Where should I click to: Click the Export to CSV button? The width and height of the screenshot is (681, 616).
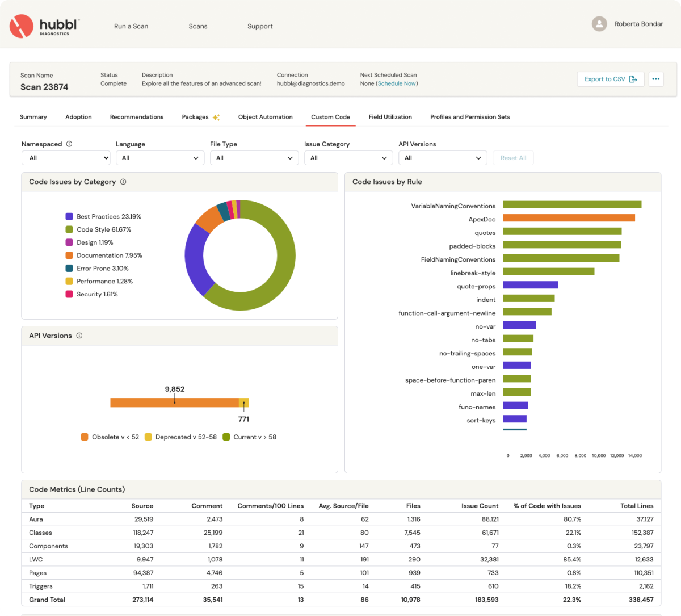611,79
